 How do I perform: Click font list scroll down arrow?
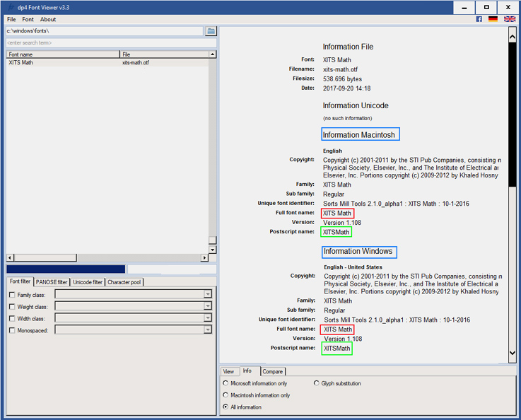[212, 250]
